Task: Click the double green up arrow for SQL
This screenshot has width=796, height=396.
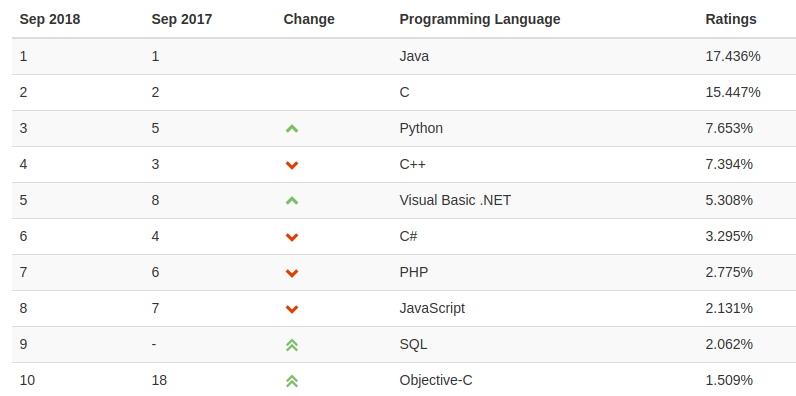Action: tap(292, 345)
